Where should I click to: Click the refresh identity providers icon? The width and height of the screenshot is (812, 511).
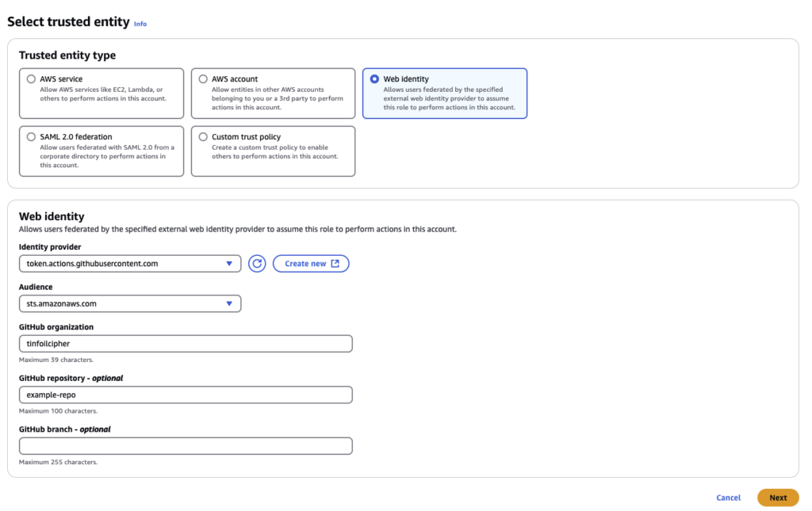257,264
